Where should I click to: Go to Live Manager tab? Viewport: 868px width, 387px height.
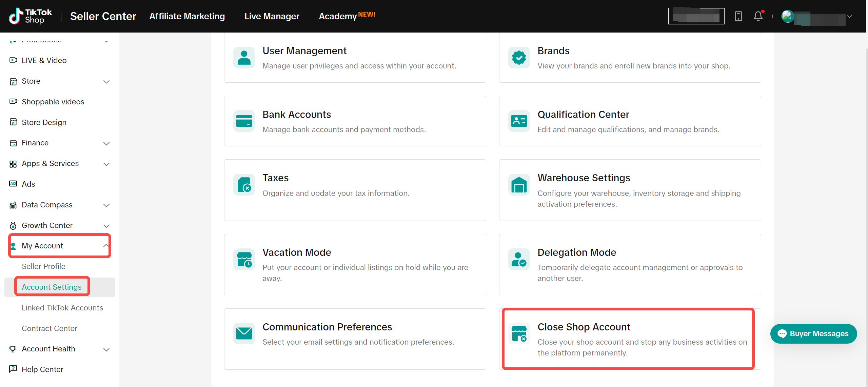click(272, 16)
